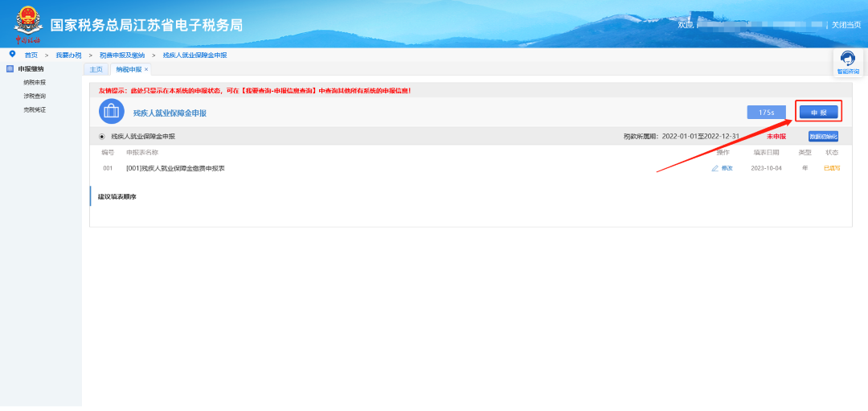
Task: Click the pencil edit icon beside 修改
Action: pos(714,168)
